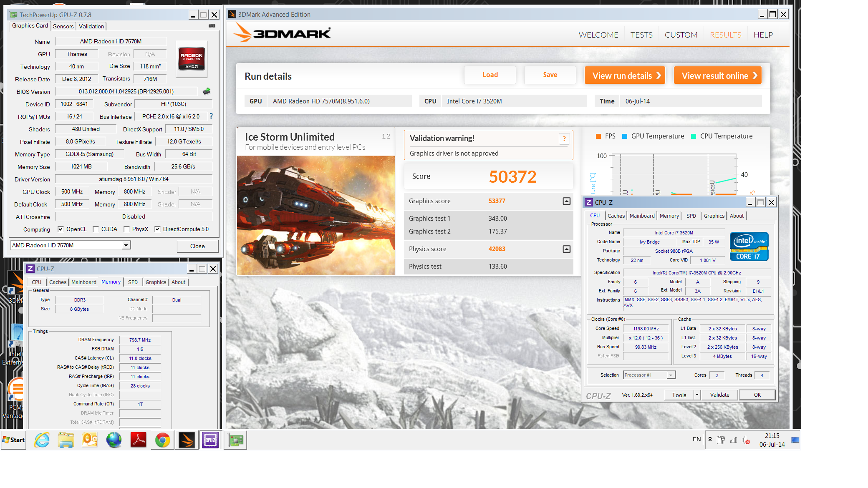The image size is (868, 488).
Task: Click the CPU Temperature green legend swatch
Action: 694,136
